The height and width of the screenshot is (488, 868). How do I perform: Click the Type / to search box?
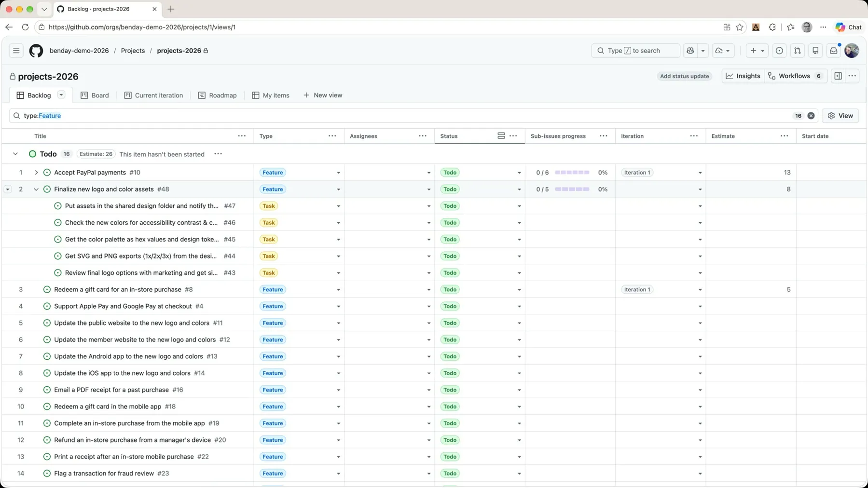coord(635,51)
